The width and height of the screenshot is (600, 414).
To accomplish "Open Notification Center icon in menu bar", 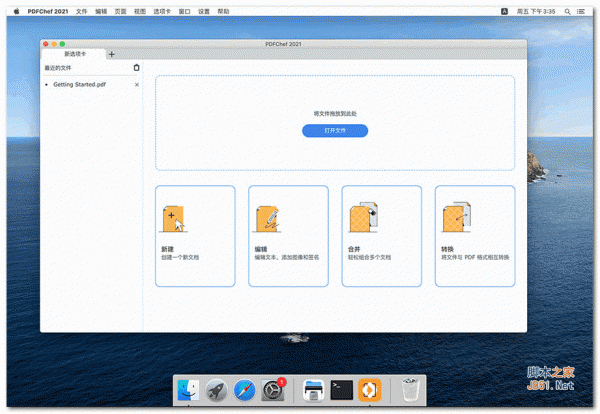I will click(x=581, y=11).
